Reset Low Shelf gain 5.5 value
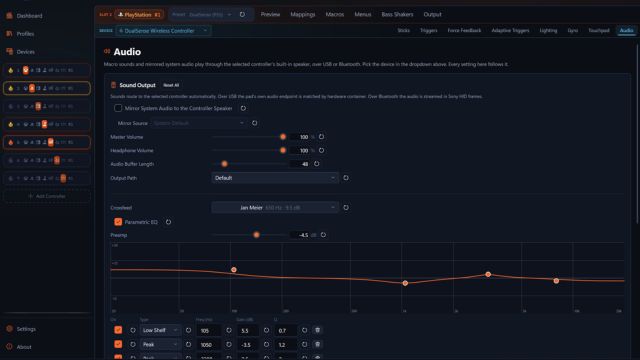This screenshot has width=640, height=360. point(267,330)
